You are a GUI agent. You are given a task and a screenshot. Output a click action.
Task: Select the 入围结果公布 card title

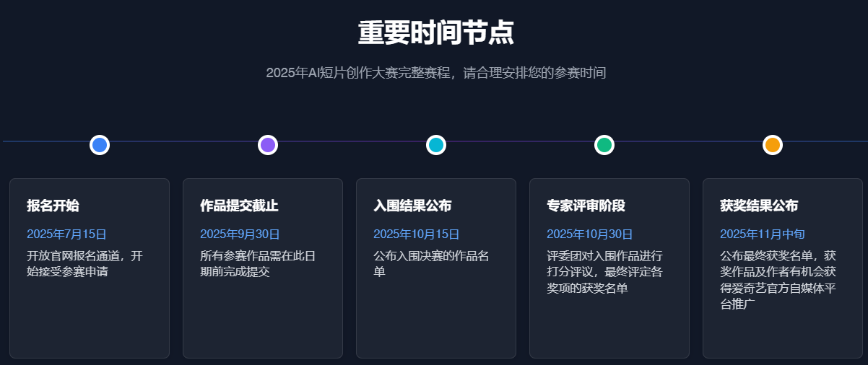pos(412,206)
